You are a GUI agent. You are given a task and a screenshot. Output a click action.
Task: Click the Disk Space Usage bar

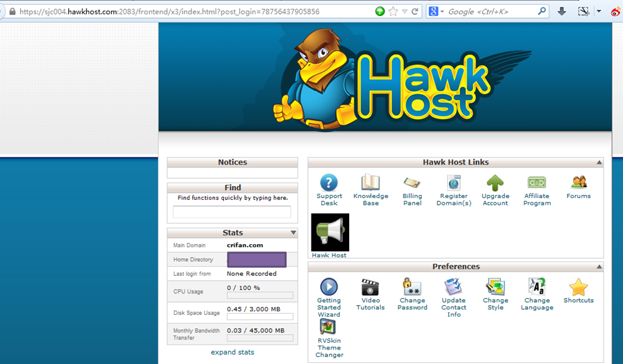260,317
